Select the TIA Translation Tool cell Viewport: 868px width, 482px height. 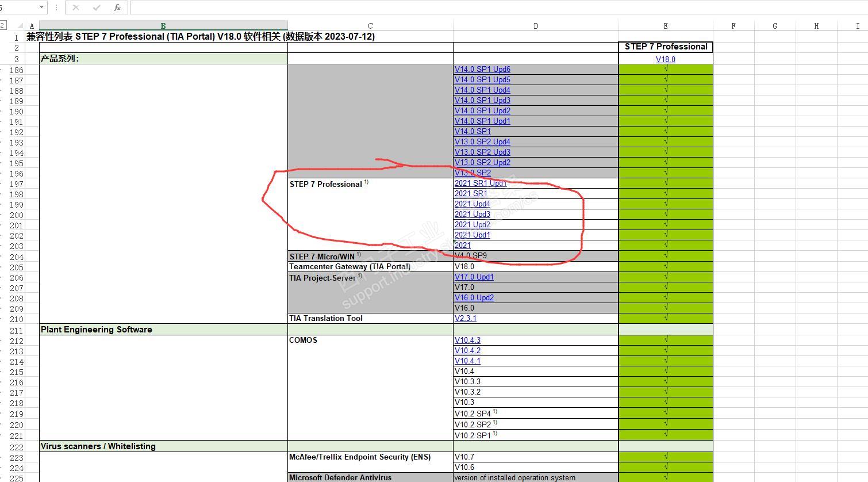370,318
